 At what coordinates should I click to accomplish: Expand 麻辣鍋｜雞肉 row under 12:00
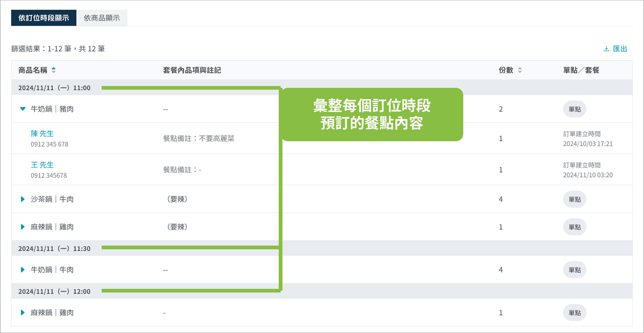click(23, 313)
